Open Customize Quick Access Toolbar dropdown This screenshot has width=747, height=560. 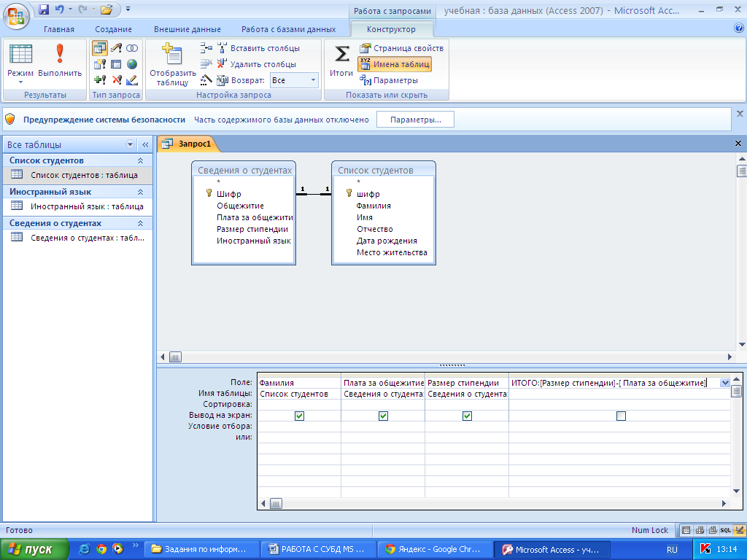(128, 9)
